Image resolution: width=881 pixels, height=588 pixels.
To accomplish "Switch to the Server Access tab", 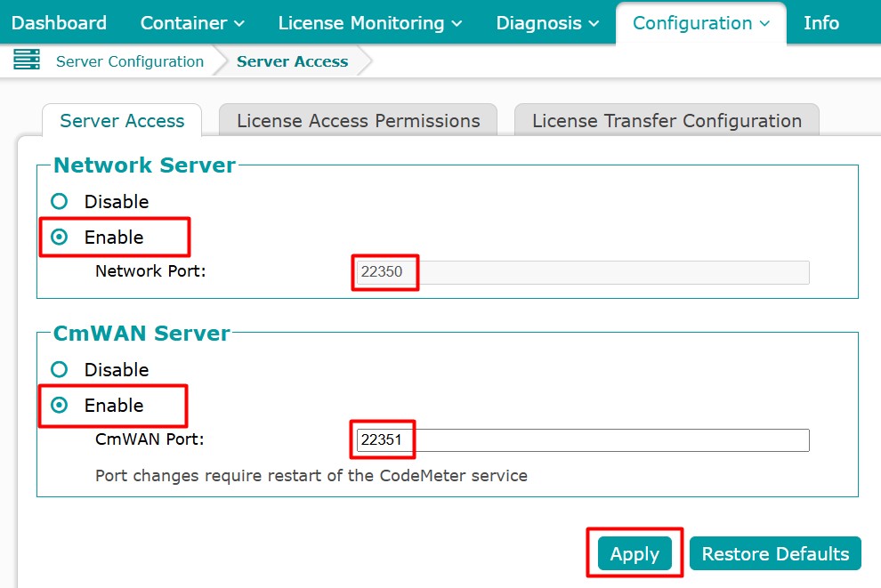I will pyautogui.click(x=122, y=121).
